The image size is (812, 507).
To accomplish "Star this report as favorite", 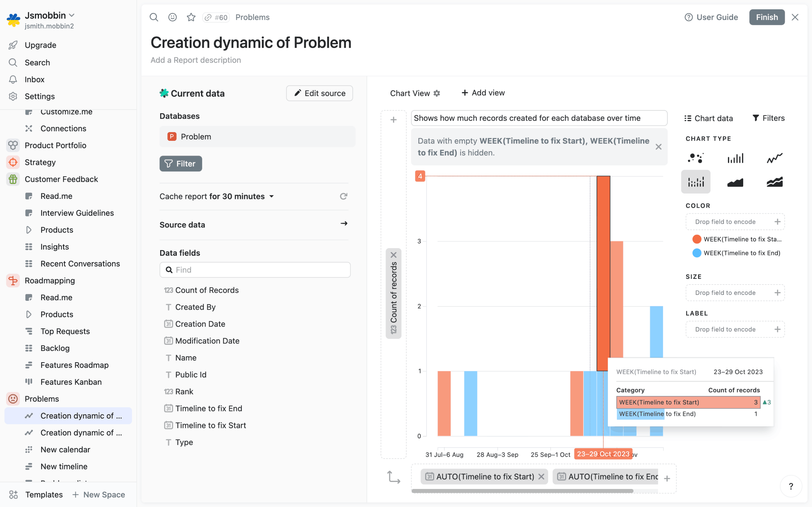I will click(x=191, y=17).
